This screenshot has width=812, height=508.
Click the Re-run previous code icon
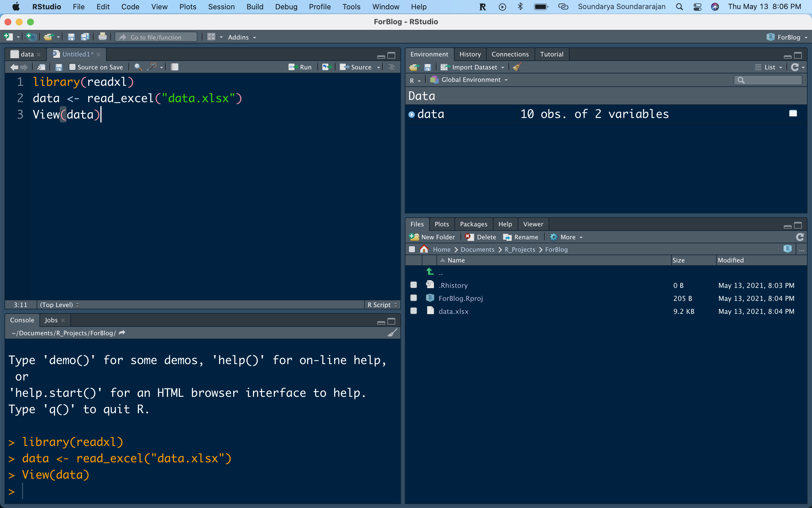(327, 67)
